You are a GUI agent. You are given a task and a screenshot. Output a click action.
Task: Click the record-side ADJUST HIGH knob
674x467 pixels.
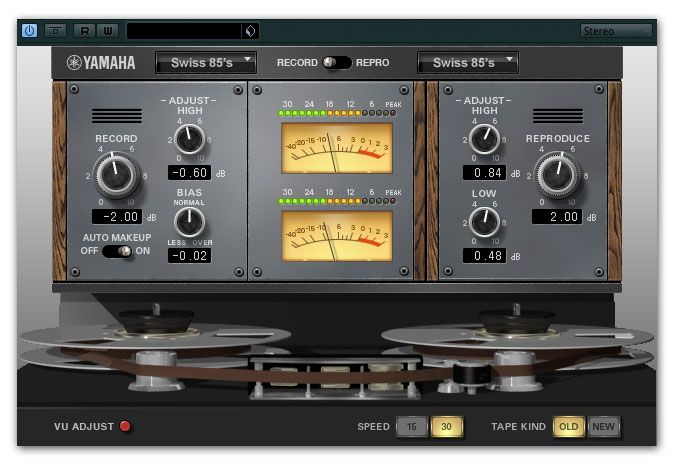[190, 139]
